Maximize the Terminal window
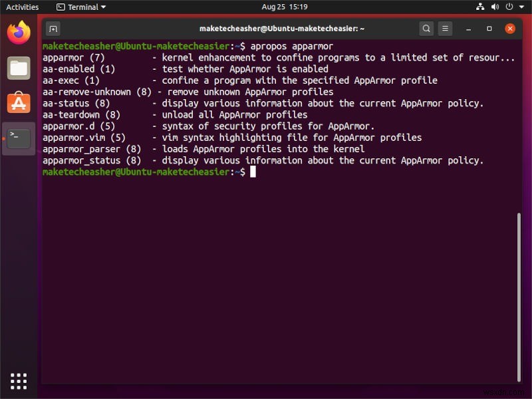 (x=490, y=29)
